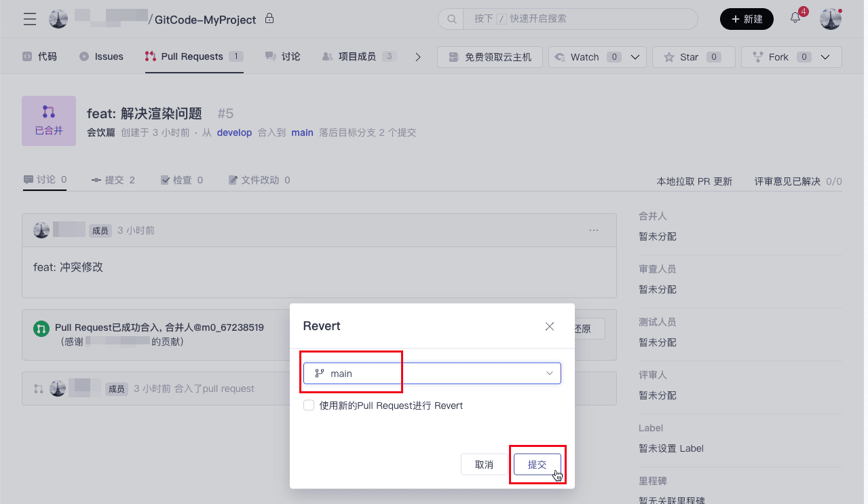
Task: Click the green merge success icon
Action: coord(41,329)
